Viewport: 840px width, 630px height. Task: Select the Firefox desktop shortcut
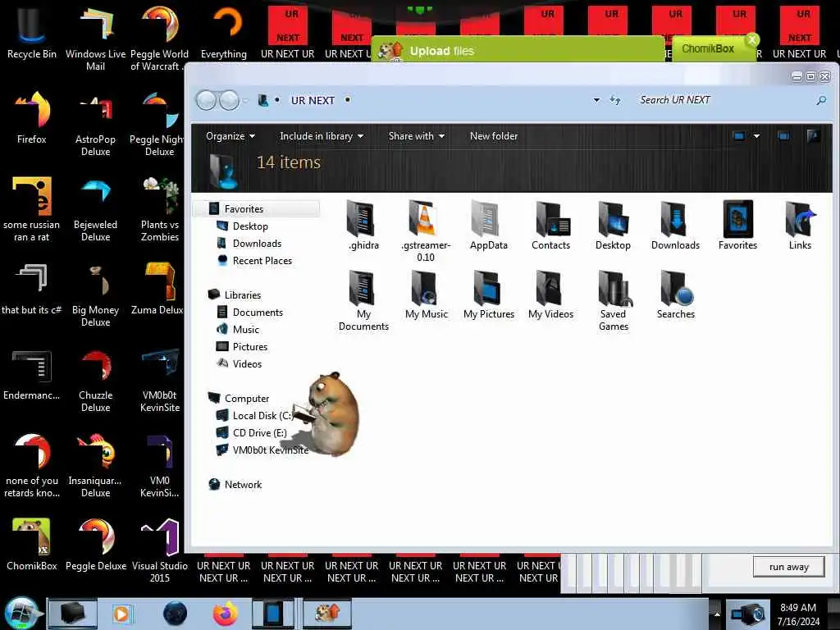click(32, 117)
